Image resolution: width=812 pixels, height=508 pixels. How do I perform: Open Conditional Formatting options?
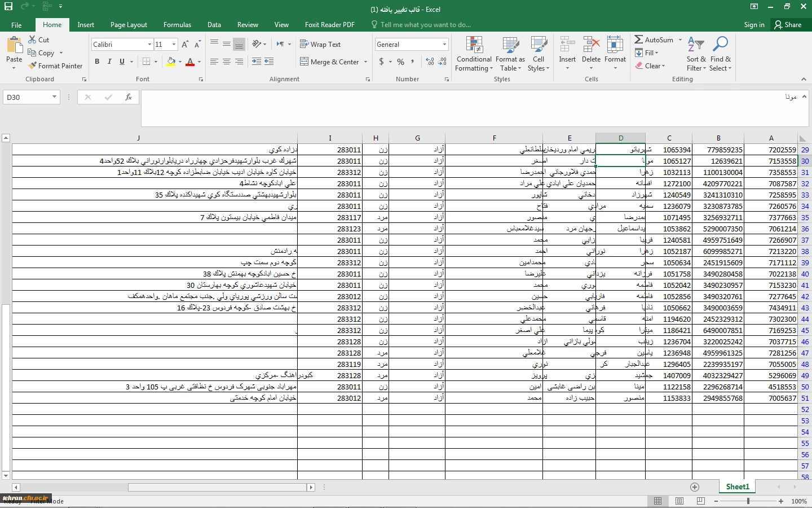coord(474,55)
